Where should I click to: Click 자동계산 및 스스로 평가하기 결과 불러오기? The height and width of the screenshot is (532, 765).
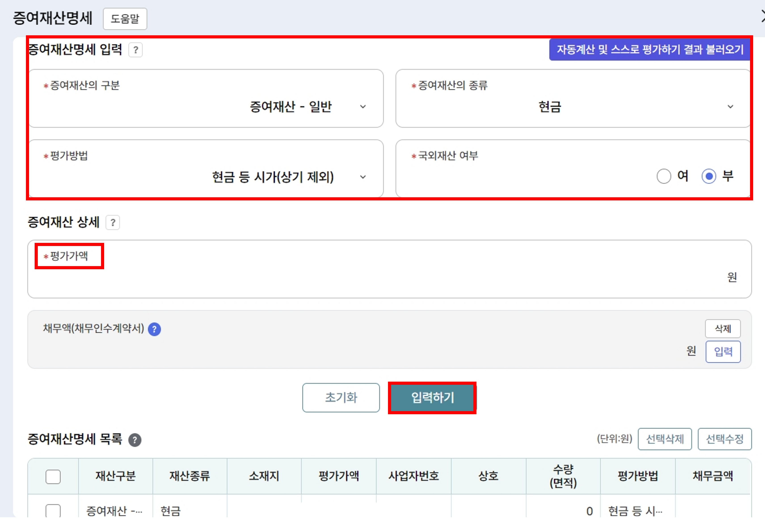(650, 50)
